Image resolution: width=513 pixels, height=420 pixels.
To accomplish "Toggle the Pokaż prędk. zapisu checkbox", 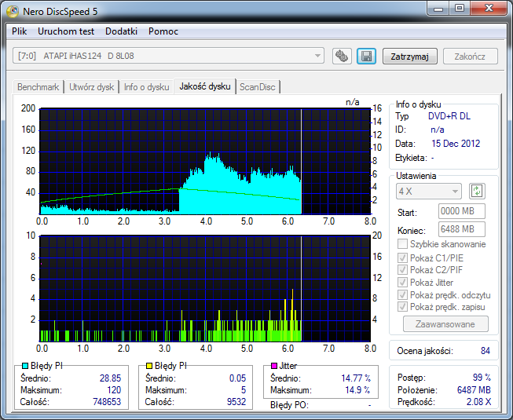I will [402, 307].
